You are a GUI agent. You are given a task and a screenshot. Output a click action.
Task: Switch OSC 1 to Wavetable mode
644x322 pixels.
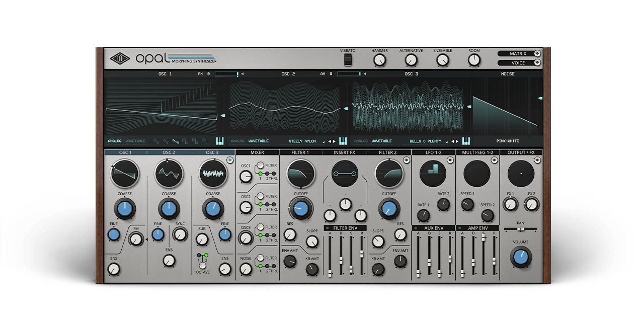click(x=136, y=141)
